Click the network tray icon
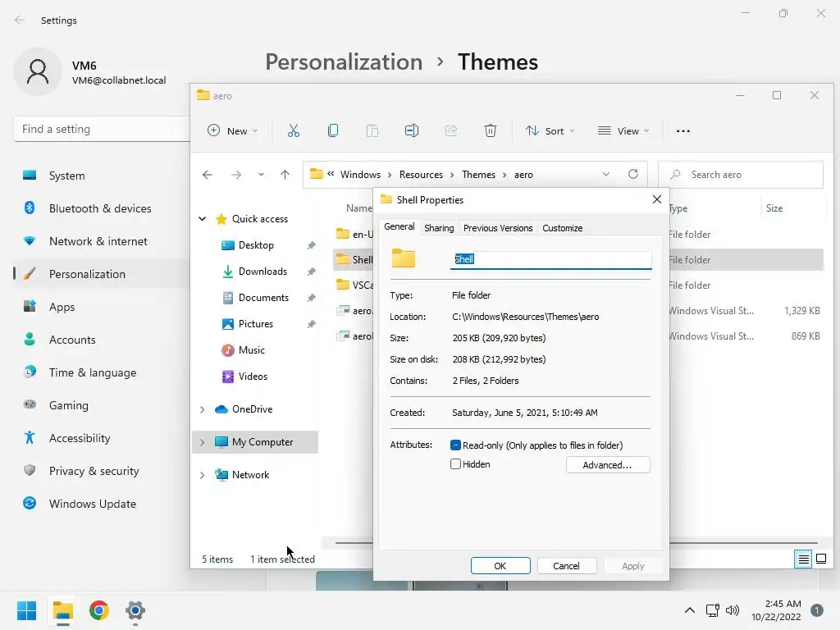 (x=712, y=610)
